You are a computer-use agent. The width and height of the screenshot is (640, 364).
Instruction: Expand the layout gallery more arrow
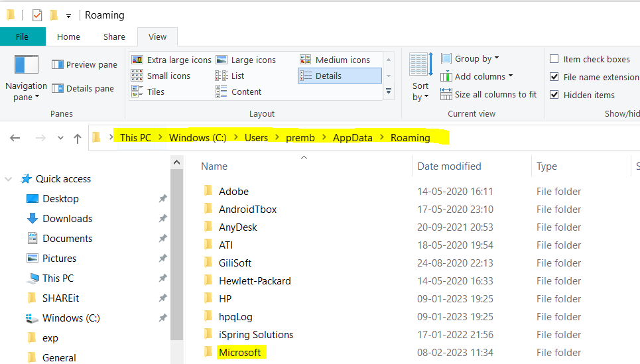click(x=389, y=91)
